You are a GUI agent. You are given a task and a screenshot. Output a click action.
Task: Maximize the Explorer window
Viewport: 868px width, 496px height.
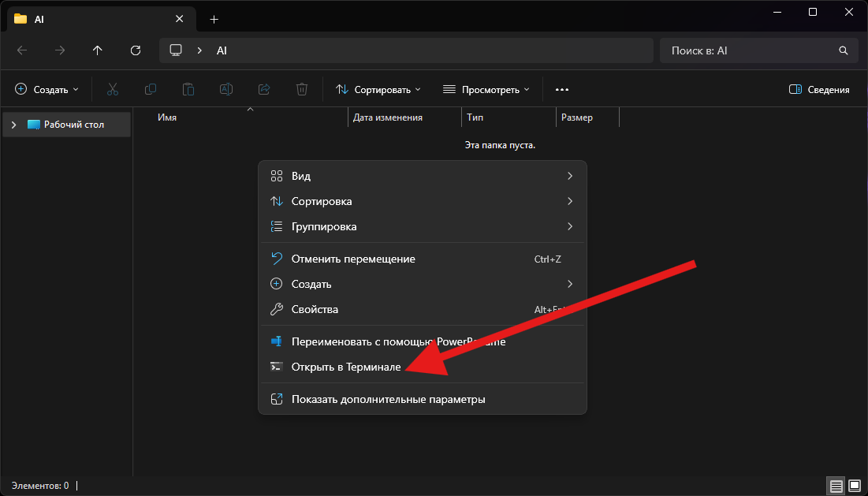[813, 12]
